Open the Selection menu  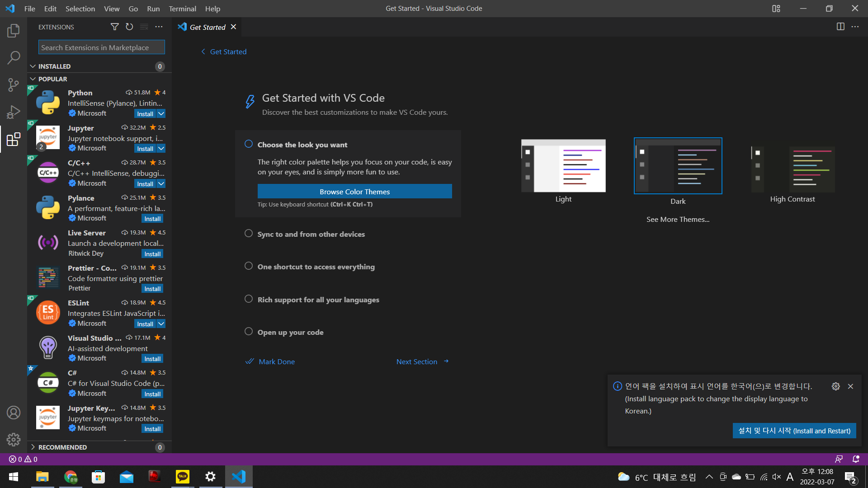click(x=80, y=9)
